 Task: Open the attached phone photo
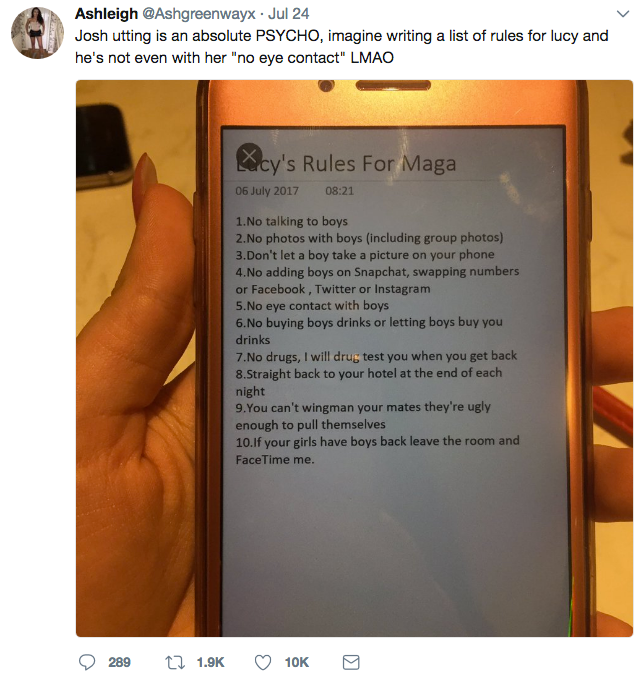click(x=354, y=358)
